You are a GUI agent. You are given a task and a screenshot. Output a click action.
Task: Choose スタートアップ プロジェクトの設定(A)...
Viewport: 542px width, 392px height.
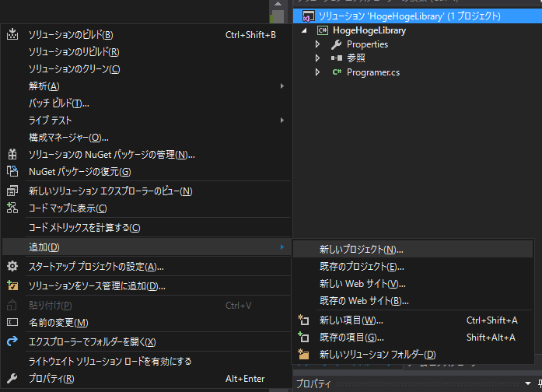[146, 267]
